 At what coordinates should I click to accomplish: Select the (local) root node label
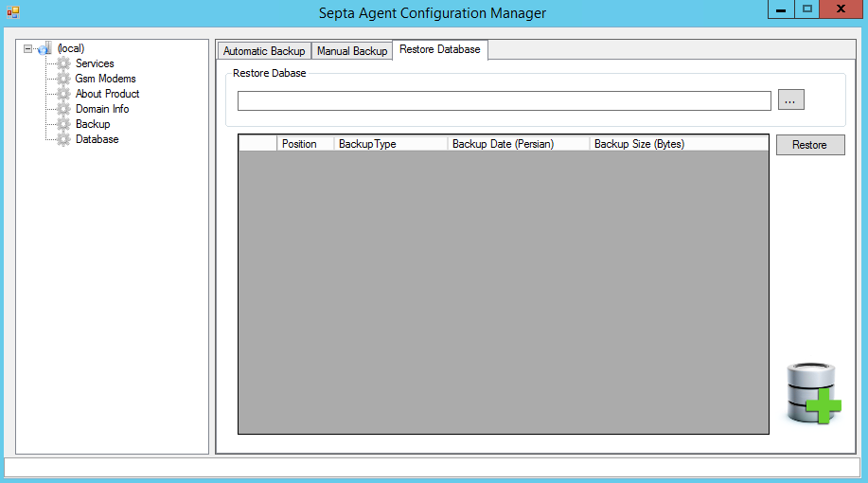tap(71, 48)
